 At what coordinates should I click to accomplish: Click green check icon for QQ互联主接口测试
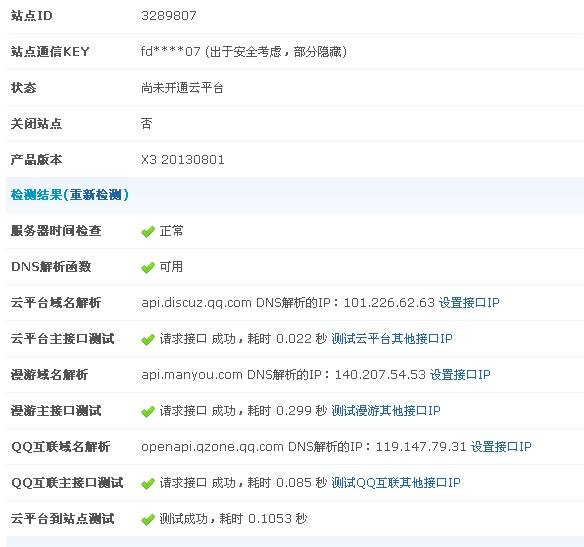[148, 483]
